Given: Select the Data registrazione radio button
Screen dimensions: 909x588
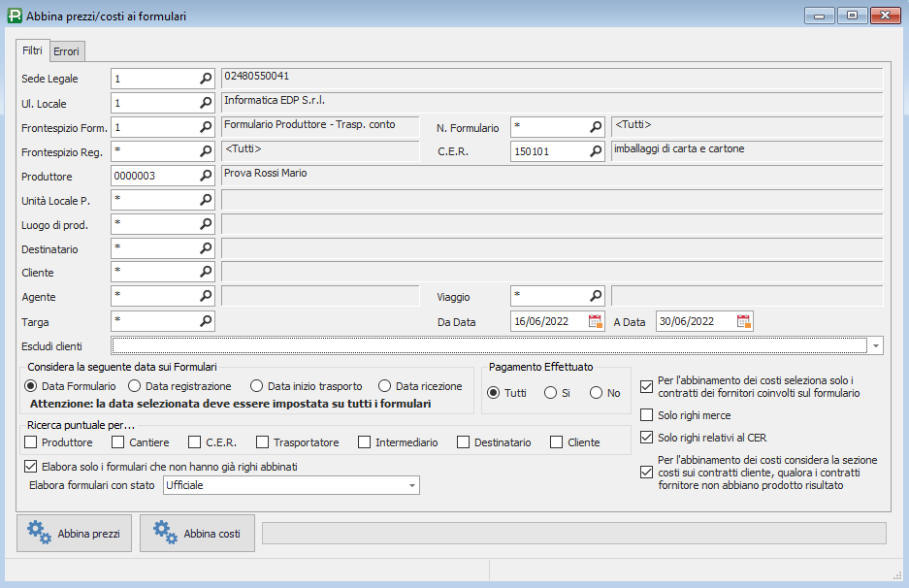Looking at the screenshot, I should (x=134, y=386).
